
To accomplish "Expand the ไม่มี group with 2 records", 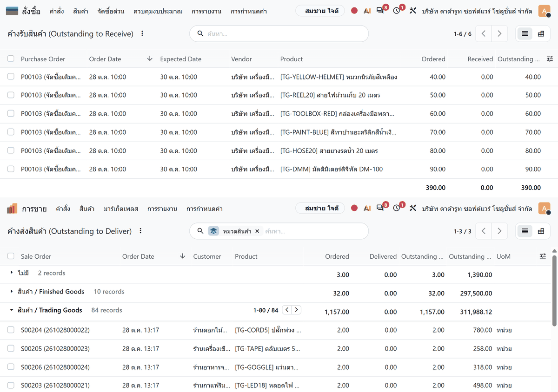I will 12,273.
